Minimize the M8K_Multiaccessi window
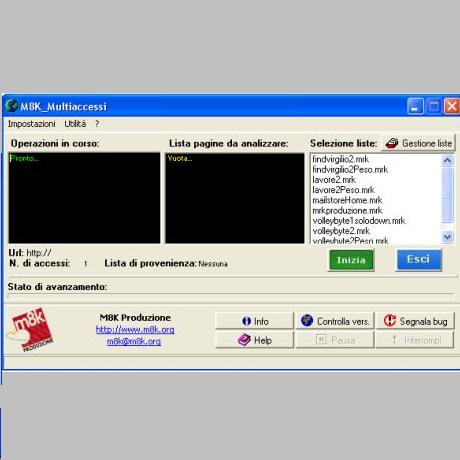The height and width of the screenshot is (460, 460). [415, 107]
